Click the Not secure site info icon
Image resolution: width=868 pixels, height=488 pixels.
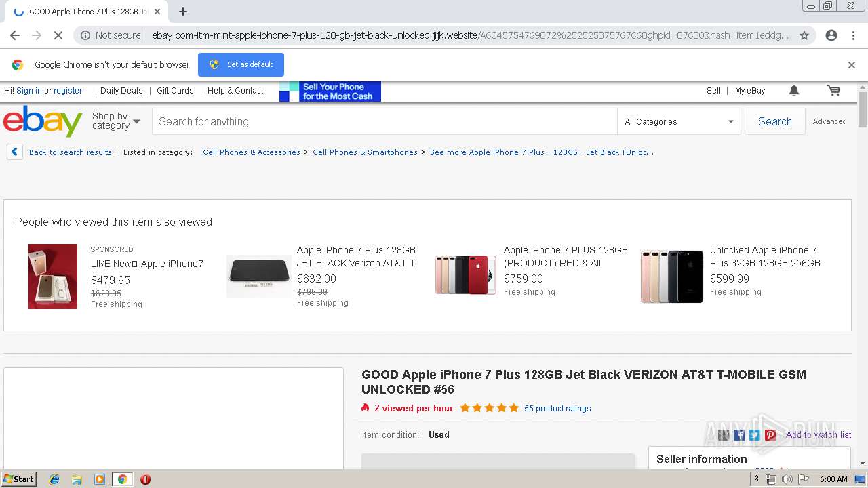[x=85, y=35]
